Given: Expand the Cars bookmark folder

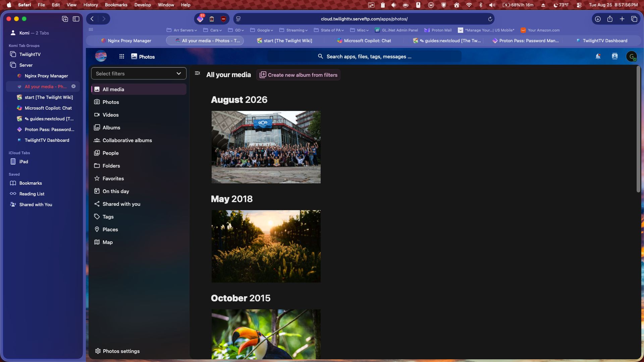Looking at the screenshot, I should pos(213,30).
